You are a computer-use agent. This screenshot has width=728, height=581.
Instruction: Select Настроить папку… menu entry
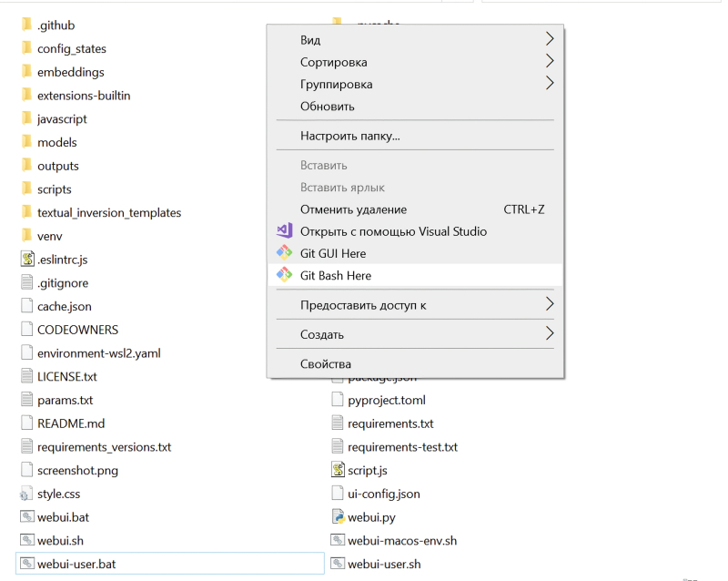(x=349, y=136)
